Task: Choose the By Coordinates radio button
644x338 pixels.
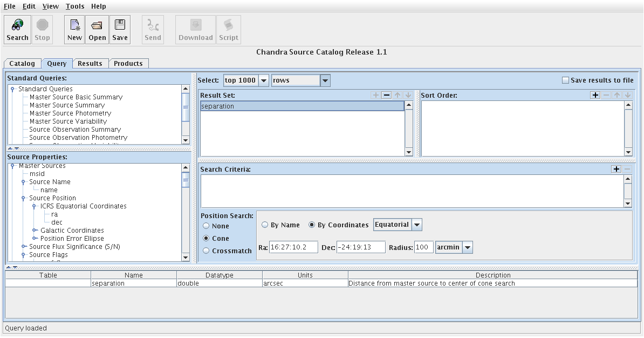Action: 312,225
